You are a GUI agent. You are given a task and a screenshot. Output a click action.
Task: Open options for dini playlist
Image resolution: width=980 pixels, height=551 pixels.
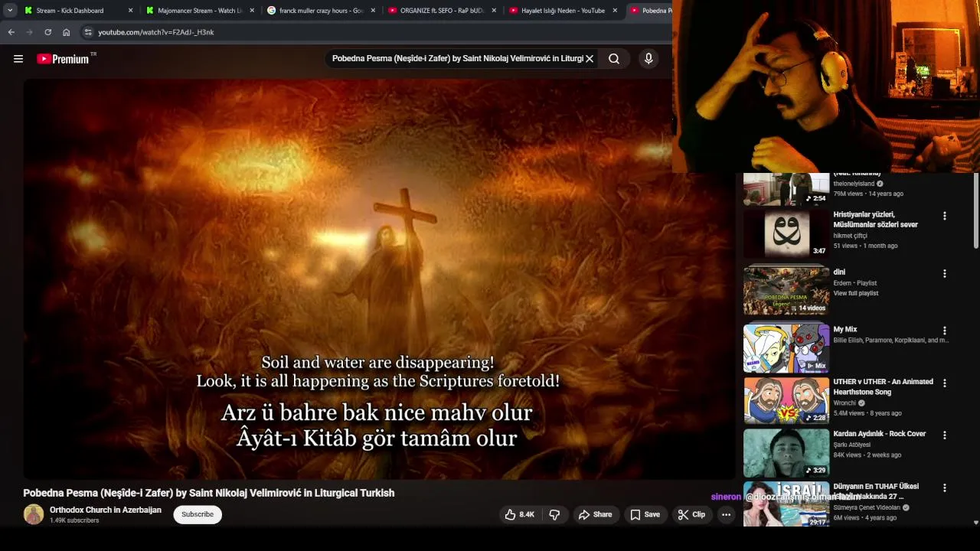pos(944,273)
